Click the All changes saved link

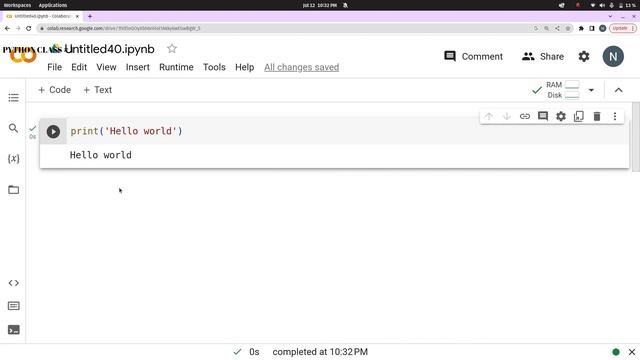tap(302, 67)
